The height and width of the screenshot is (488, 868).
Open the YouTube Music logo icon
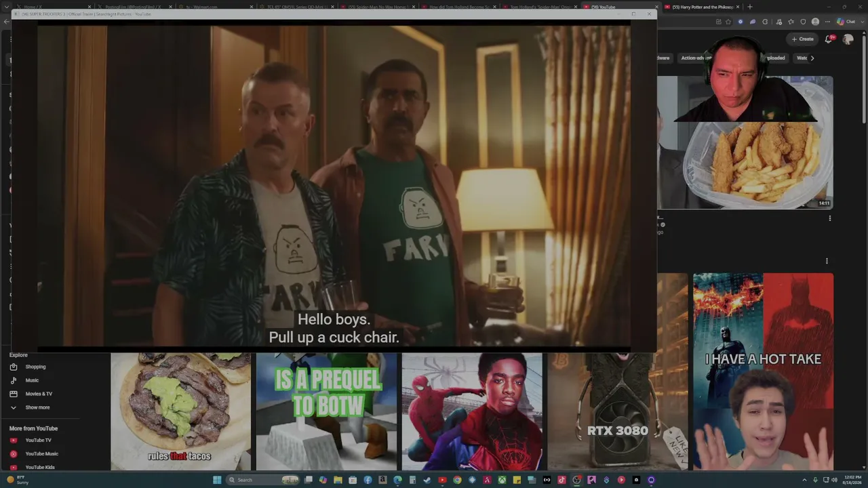click(x=14, y=454)
